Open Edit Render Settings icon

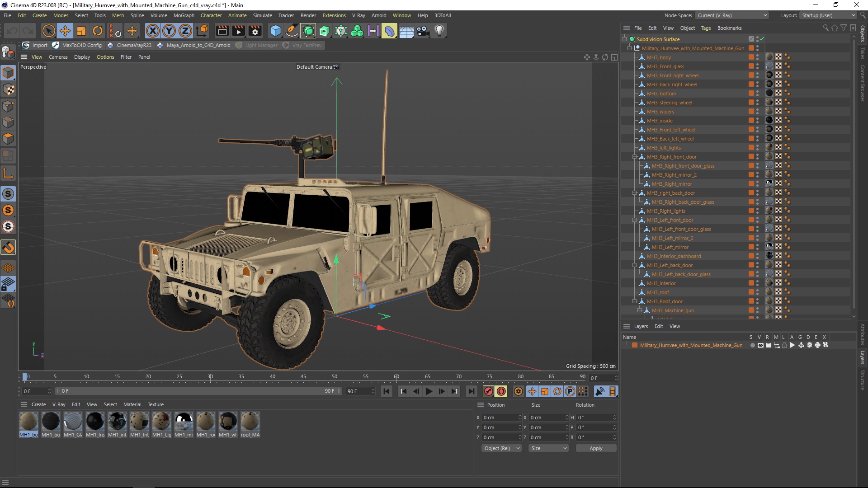coord(255,31)
